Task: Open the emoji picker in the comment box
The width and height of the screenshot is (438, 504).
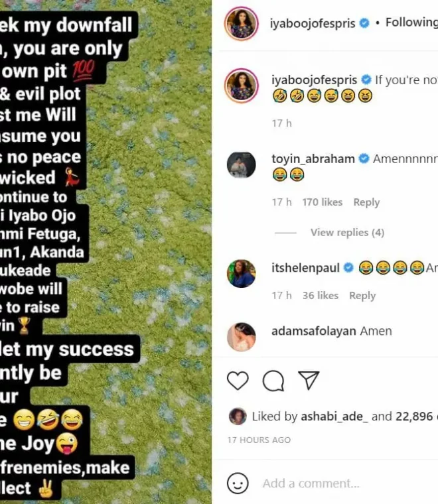Action: (238, 483)
